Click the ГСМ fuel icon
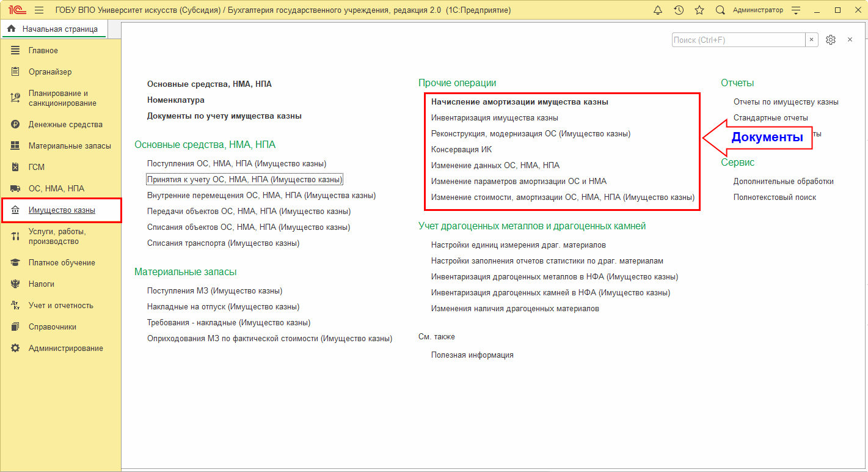The image size is (868, 472). [15, 167]
